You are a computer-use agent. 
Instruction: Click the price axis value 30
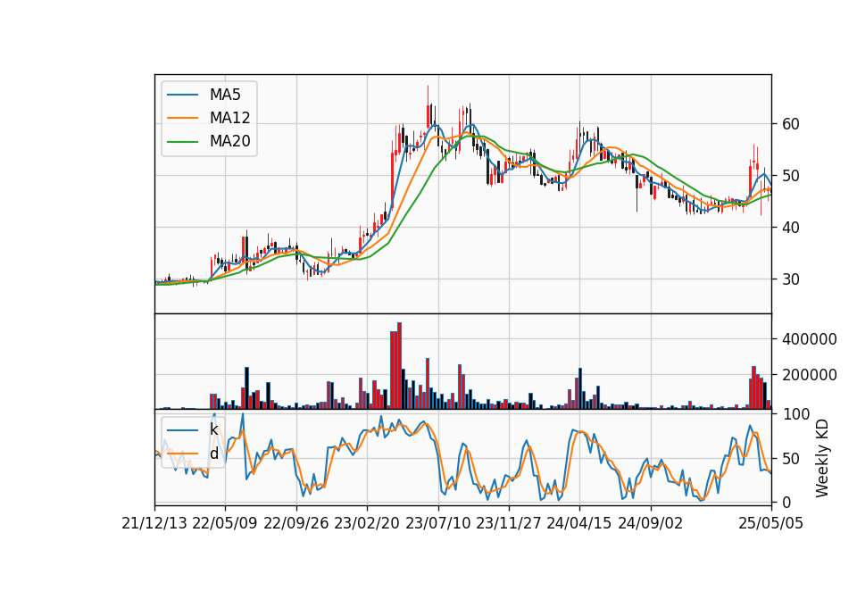click(790, 279)
